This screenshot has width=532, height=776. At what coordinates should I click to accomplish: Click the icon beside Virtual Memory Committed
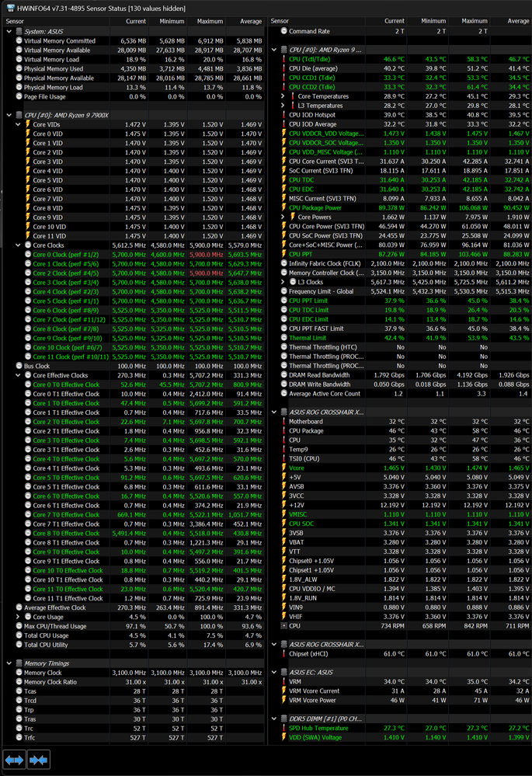[19, 40]
